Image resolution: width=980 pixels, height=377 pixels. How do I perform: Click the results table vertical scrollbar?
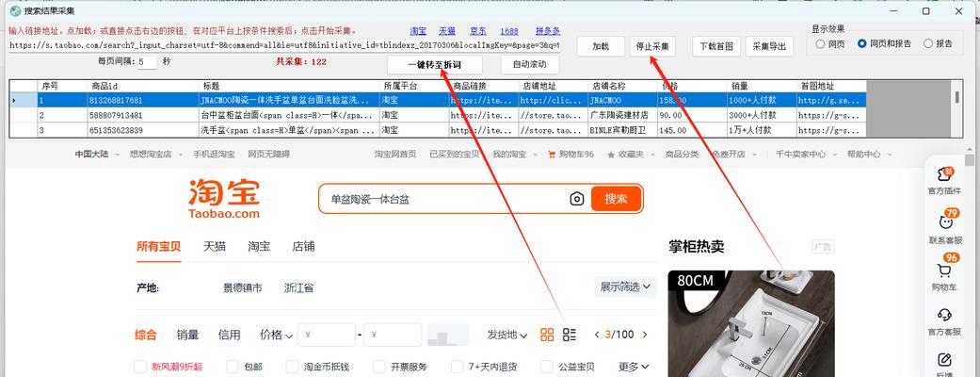956,108
